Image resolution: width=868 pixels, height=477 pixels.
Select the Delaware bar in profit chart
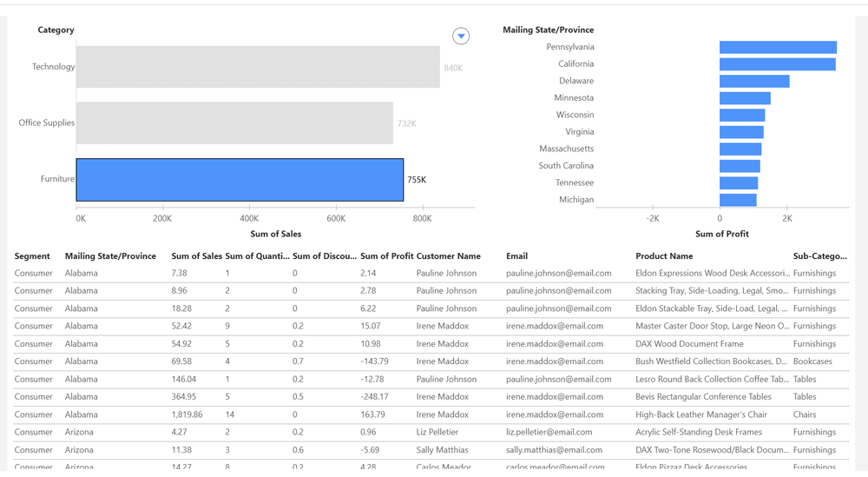tap(753, 81)
